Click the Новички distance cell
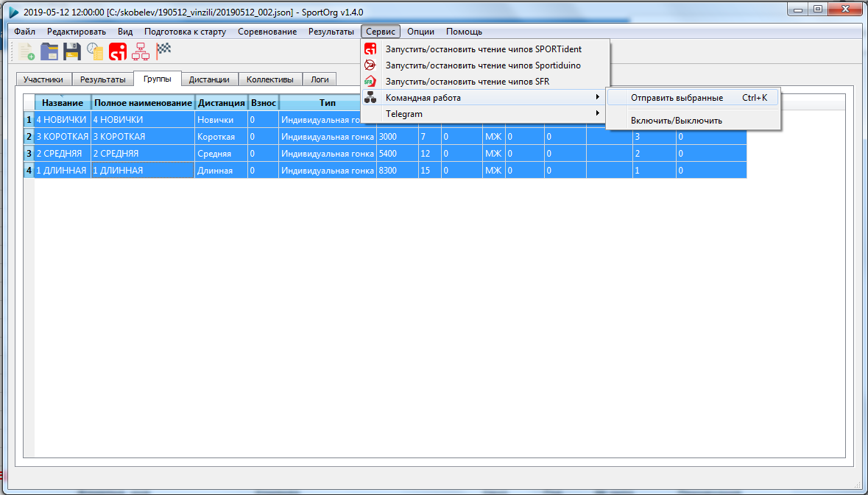Viewport: 868px width, 495px height. 222,119
